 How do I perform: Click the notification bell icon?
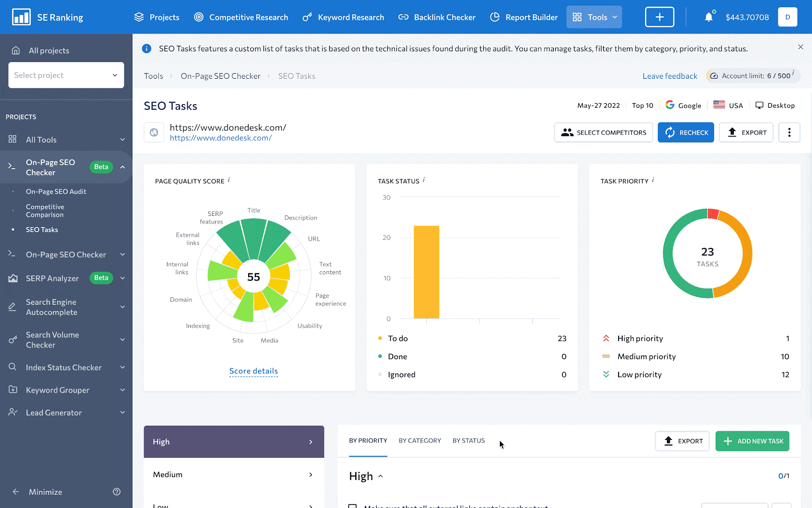point(708,17)
